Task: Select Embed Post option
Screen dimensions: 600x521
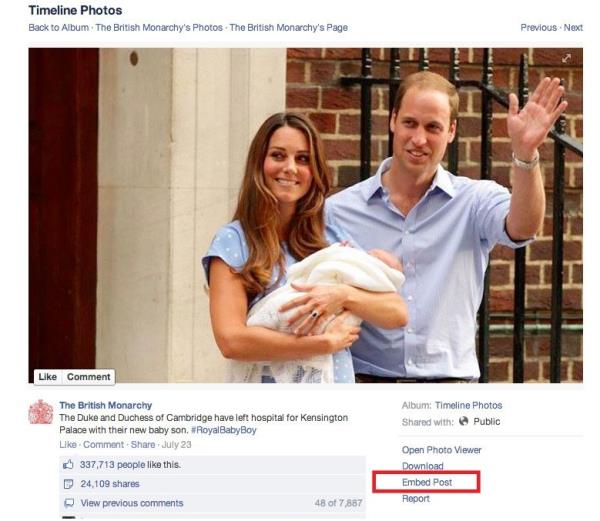Action: (427, 482)
